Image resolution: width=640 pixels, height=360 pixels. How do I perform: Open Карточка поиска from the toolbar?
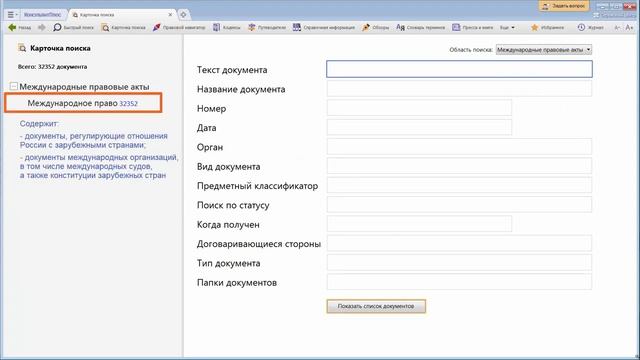(124, 27)
